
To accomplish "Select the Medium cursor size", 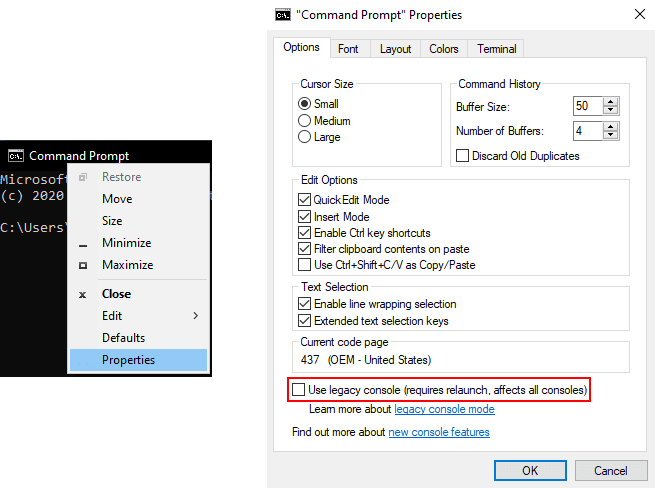I will point(305,121).
